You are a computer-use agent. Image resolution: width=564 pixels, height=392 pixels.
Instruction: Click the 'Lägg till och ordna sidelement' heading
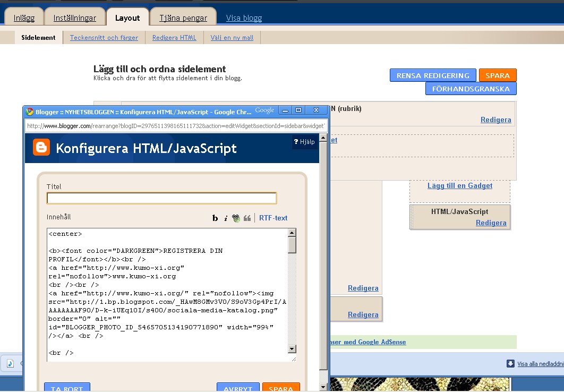coord(160,69)
